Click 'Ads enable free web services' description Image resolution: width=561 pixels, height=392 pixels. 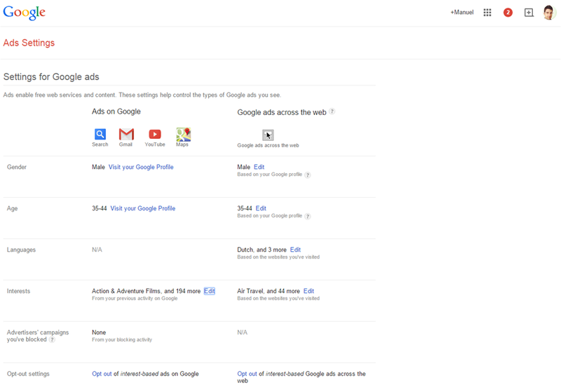pos(142,95)
